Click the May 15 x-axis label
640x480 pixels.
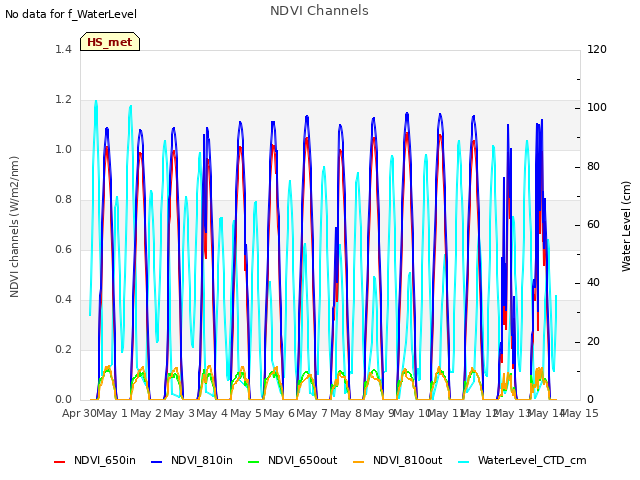click(580, 413)
